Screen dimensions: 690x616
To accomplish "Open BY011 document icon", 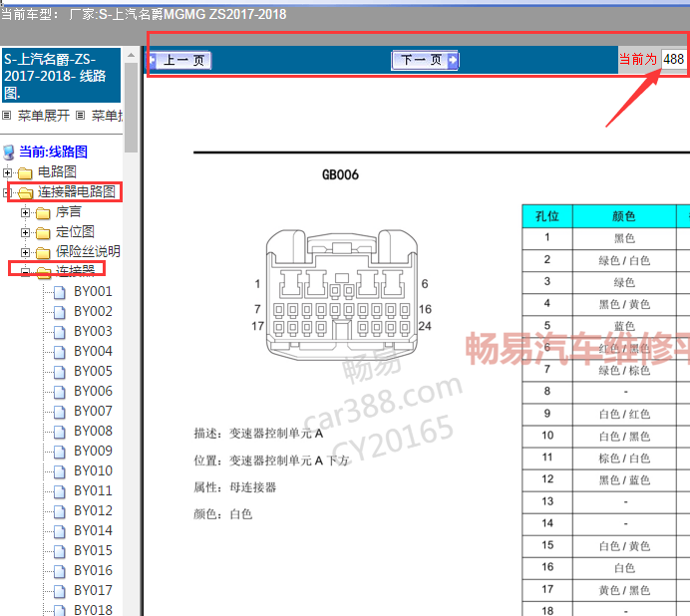I will 60,491.
